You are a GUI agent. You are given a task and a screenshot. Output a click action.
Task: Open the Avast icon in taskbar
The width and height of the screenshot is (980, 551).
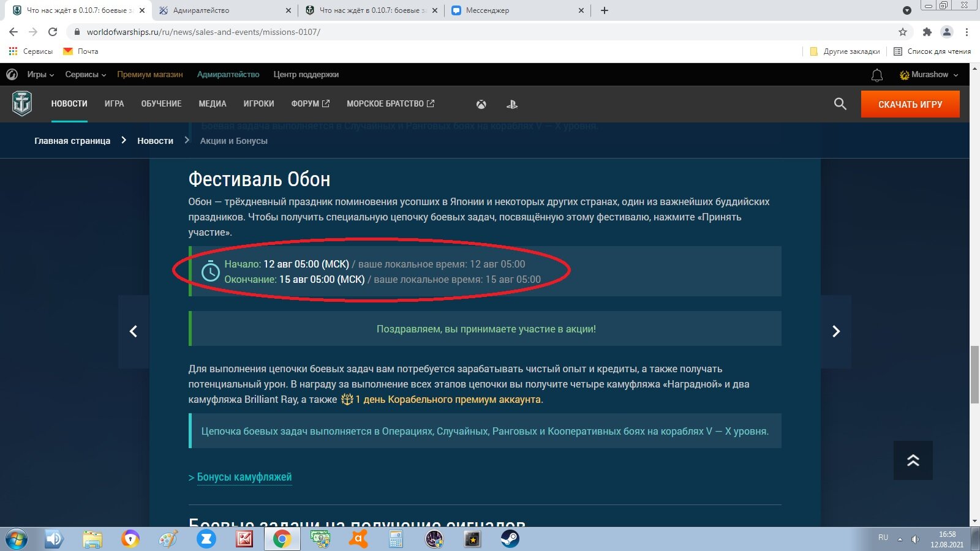coord(358,539)
